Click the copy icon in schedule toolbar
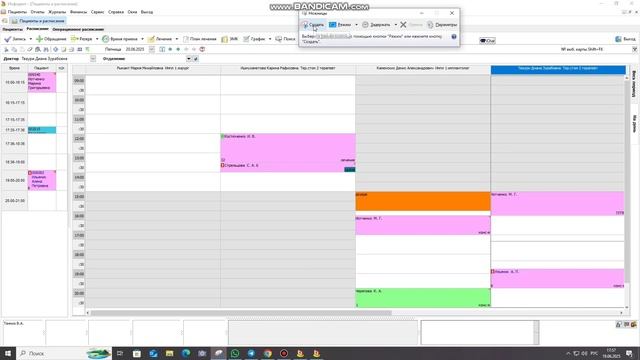Image resolution: width=640 pixels, height=360 pixels. (14, 49)
